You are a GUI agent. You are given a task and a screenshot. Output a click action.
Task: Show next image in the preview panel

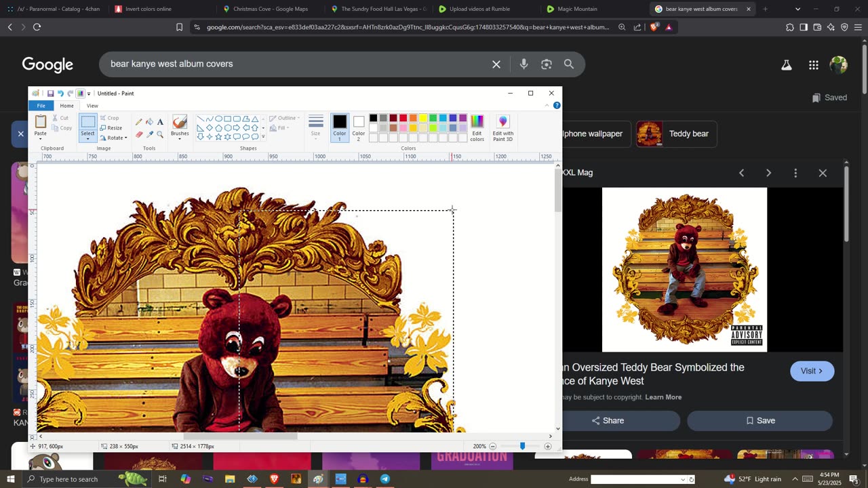click(768, 173)
